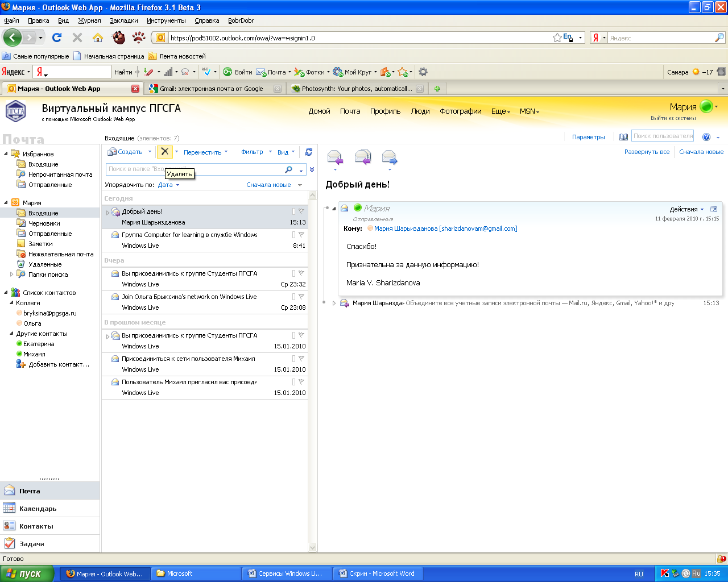The height and width of the screenshot is (582, 728).
Task: Open the sort by Дата dropdown
Action: tap(168, 185)
